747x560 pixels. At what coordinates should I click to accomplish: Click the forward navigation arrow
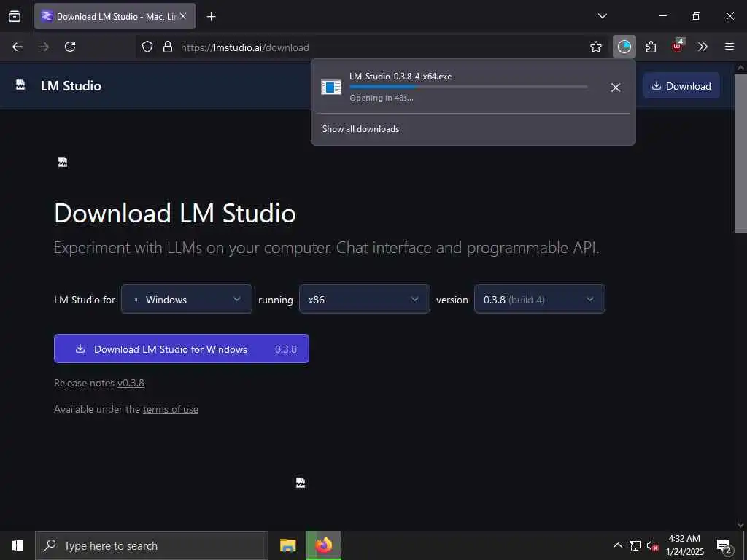(x=44, y=47)
